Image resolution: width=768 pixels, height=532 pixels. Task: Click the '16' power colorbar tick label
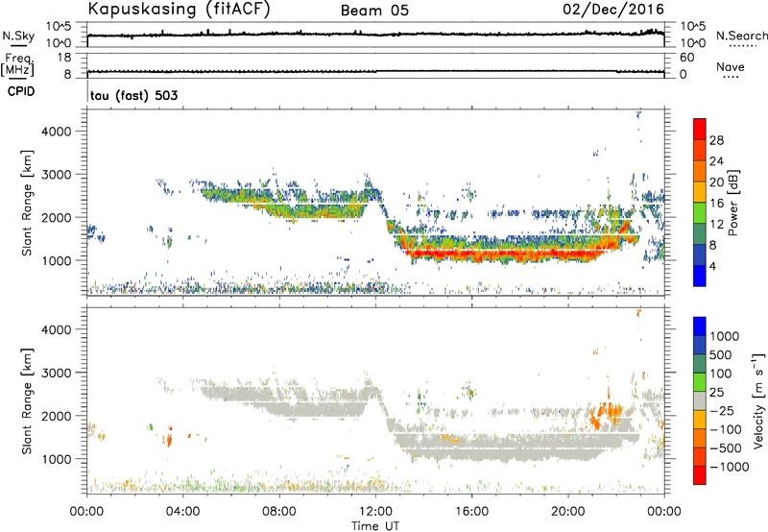pyautogui.click(x=716, y=204)
